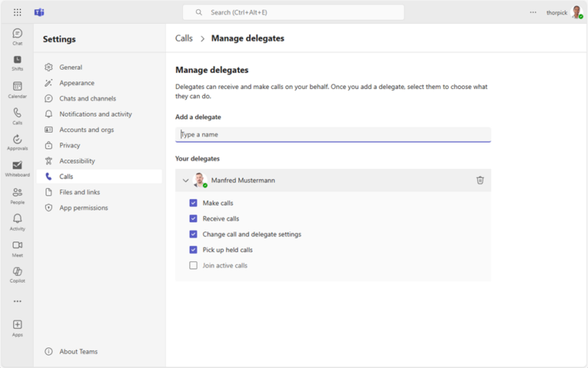Open the Shifts app icon
The width and height of the screenshot is (588, 368).
pos(17,61)
